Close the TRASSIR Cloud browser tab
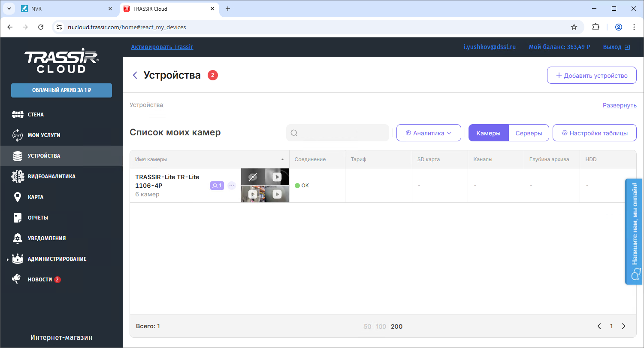 [212, 9]
